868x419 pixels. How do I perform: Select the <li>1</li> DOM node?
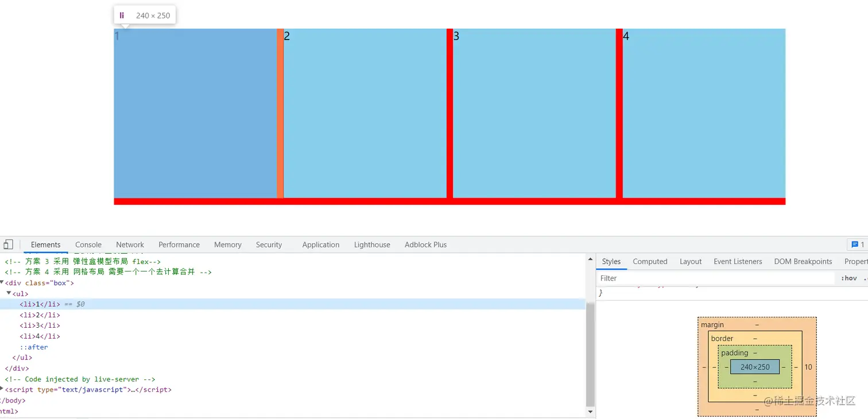293,304
